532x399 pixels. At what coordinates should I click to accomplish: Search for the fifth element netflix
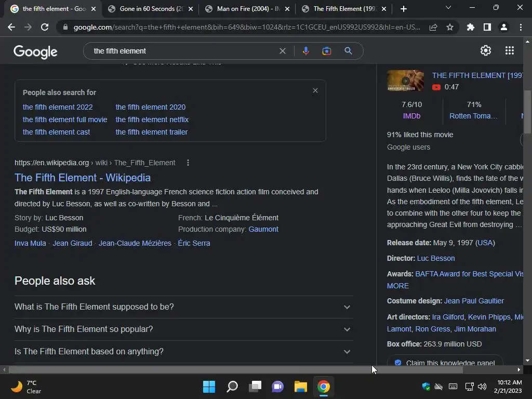point(152,120)
